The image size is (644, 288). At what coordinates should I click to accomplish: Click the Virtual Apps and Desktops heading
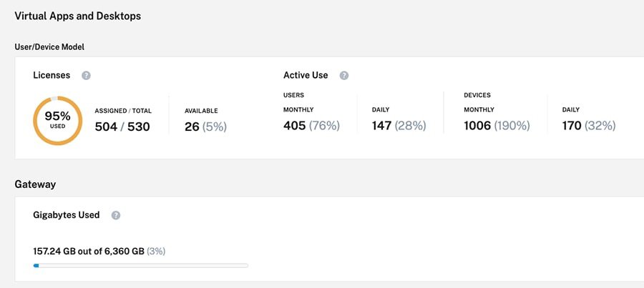click(x=77, y=16)
